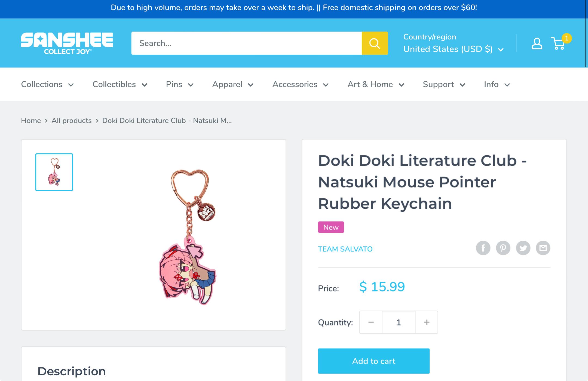Click the search magnifier icon

375,43
